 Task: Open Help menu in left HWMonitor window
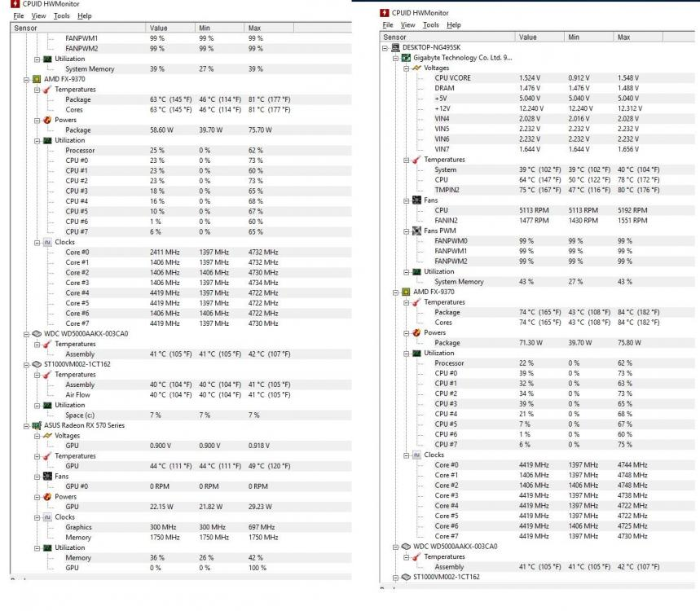(x=85, y=15)
